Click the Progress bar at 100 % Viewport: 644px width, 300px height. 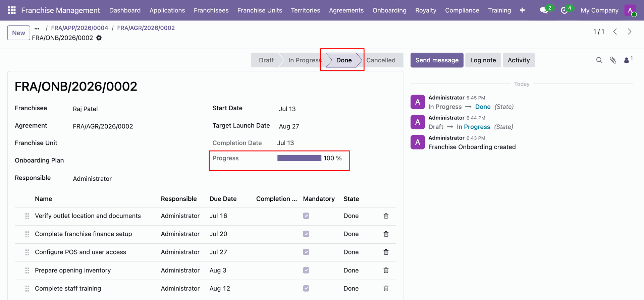tap(299, 158)
